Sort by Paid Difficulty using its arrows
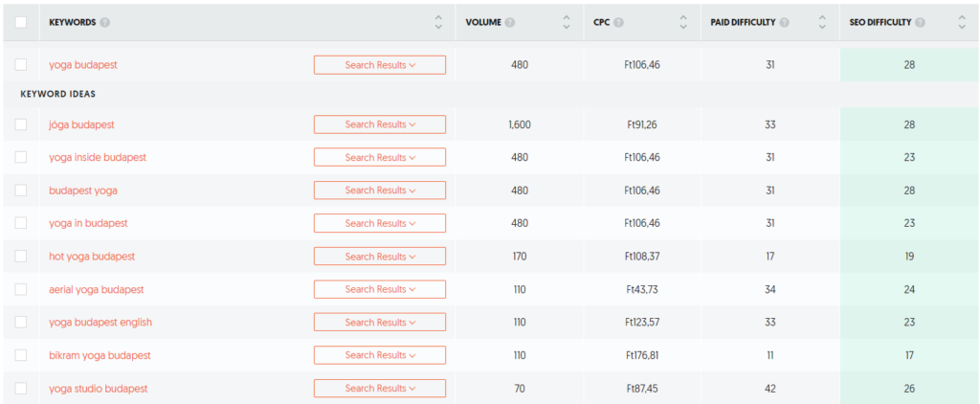Screen dimensions: 980x404 pyautogui.click(x=822, y=23)
